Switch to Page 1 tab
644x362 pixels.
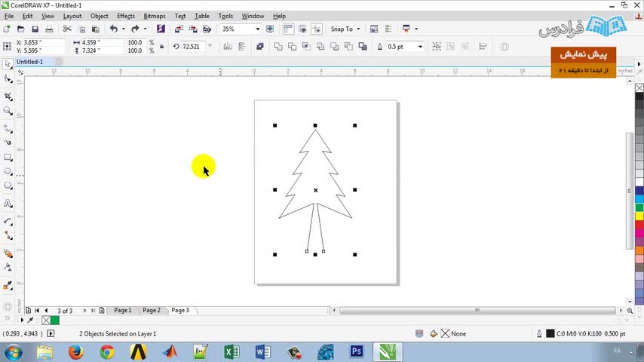pyautogui.click(x=122, y=310)
